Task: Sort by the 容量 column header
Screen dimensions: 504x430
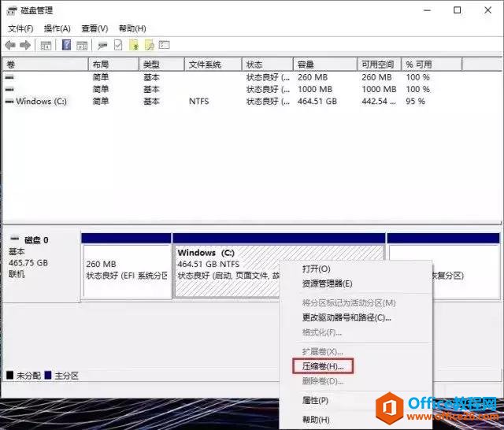Action: point(325,65)
